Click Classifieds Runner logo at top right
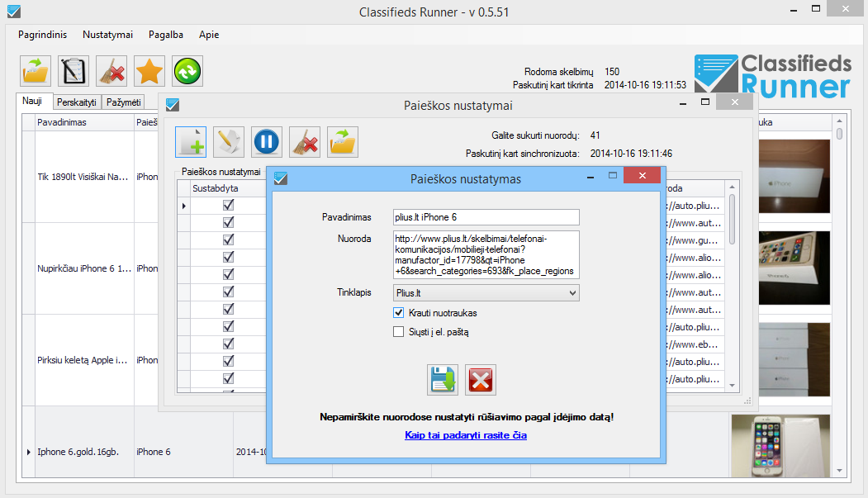The height and width of the screenshot is (498, 868). click(x=773, y=76)
